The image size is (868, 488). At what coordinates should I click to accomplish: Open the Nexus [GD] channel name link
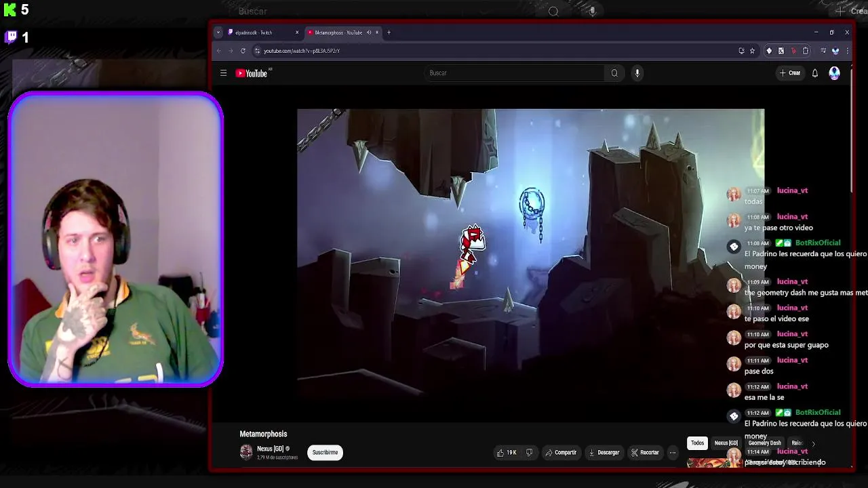click(270, 449)
